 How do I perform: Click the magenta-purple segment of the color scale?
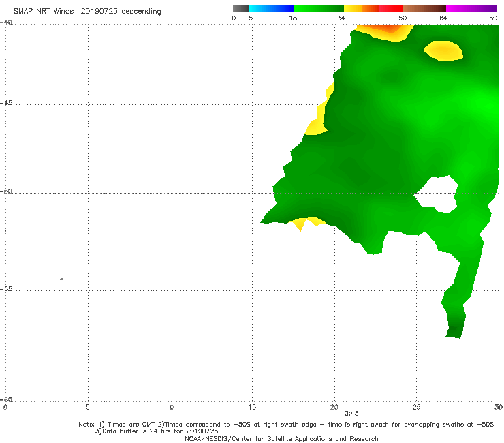(471, 8)
